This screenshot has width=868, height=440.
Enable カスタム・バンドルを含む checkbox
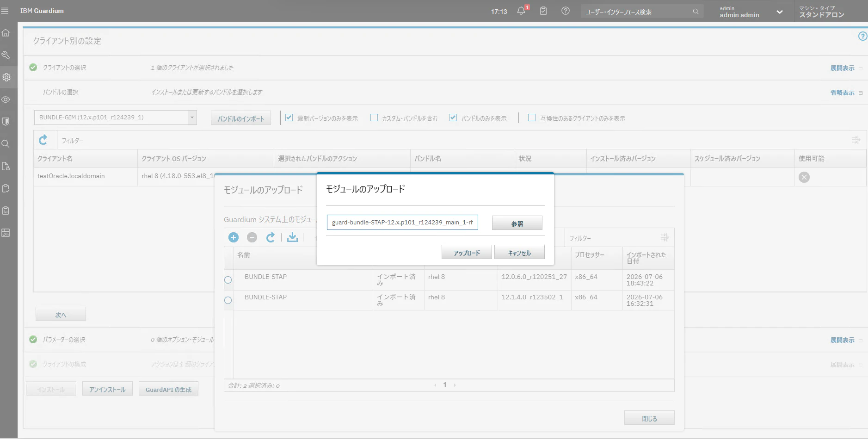[x=374, y=118]
